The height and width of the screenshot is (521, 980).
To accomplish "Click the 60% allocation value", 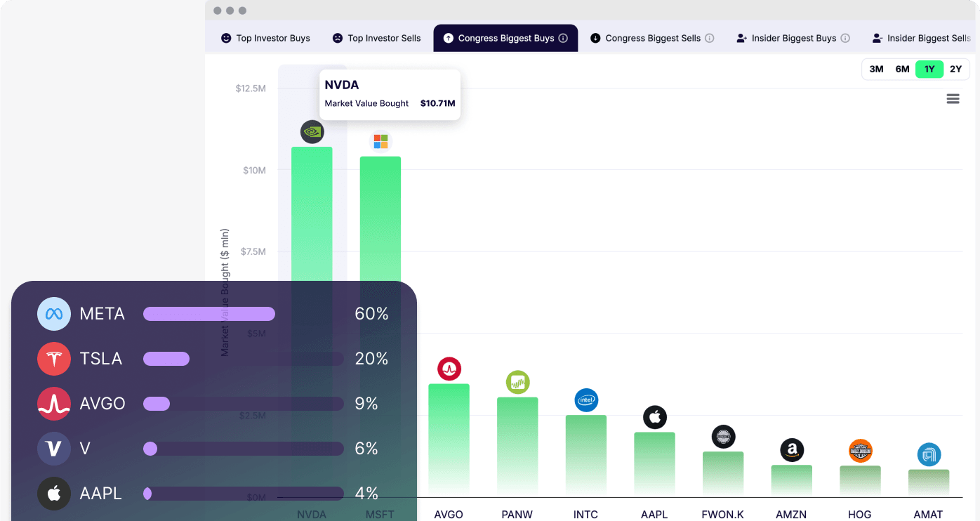I will (371, 314).
